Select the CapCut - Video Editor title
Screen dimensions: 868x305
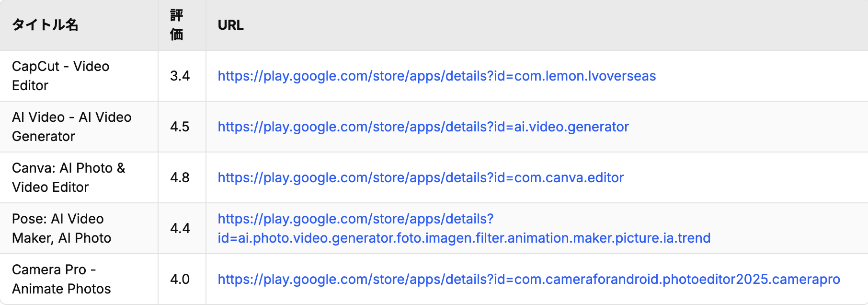60,76
